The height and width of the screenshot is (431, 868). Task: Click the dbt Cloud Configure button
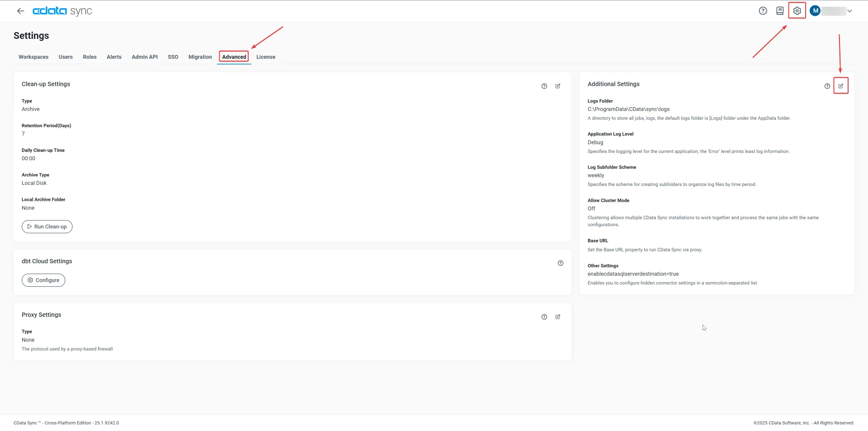click(43, 280)
